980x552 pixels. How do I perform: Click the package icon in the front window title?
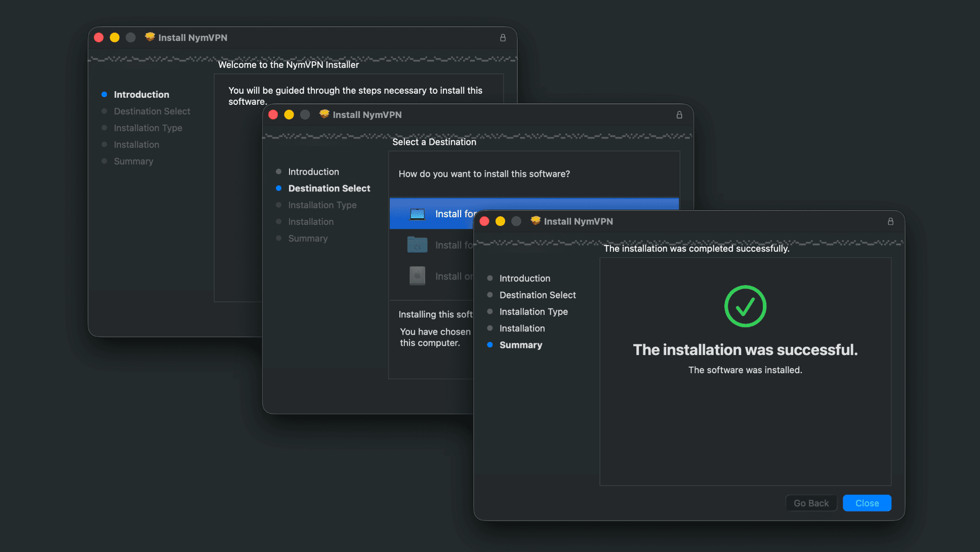[x=535, y=221]
